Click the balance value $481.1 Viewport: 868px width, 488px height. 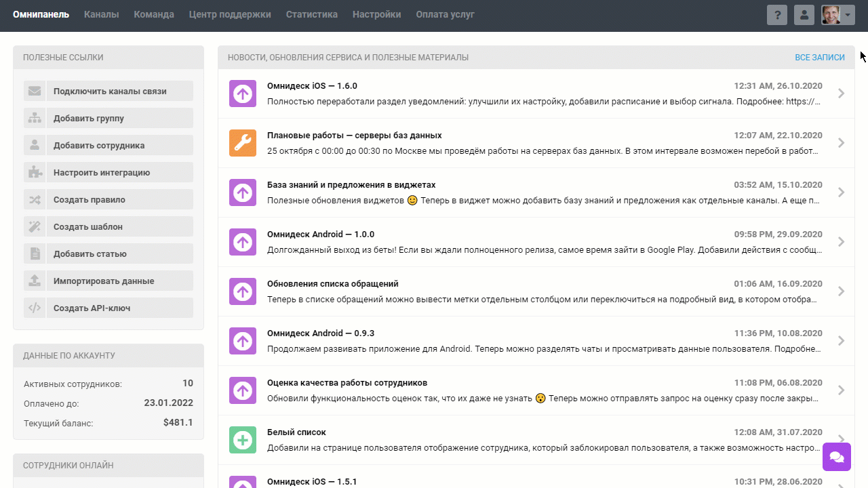[x=178, y=422]
